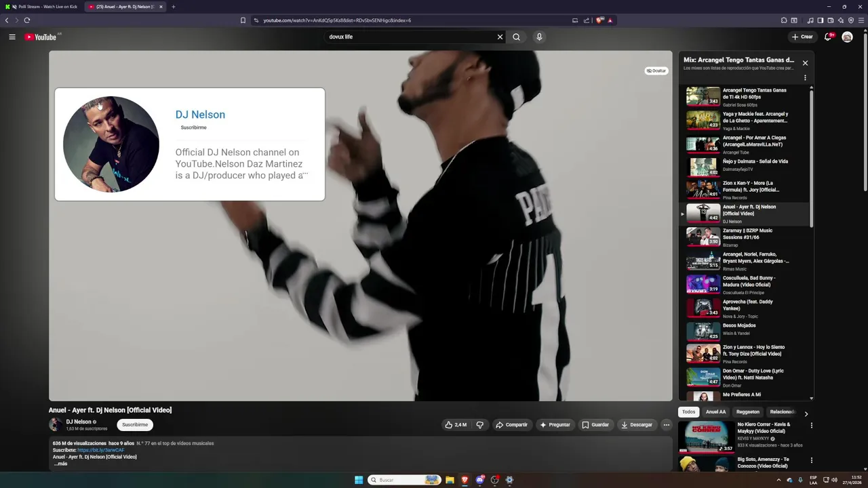Open the Brave Wallet icon
868x488 pixels.
830,20
